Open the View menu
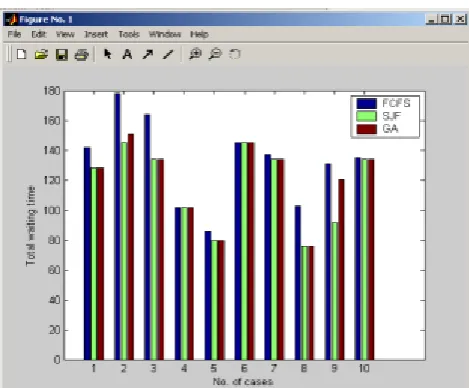This screenshot has height=388, width=469. (x=65, y=34)
